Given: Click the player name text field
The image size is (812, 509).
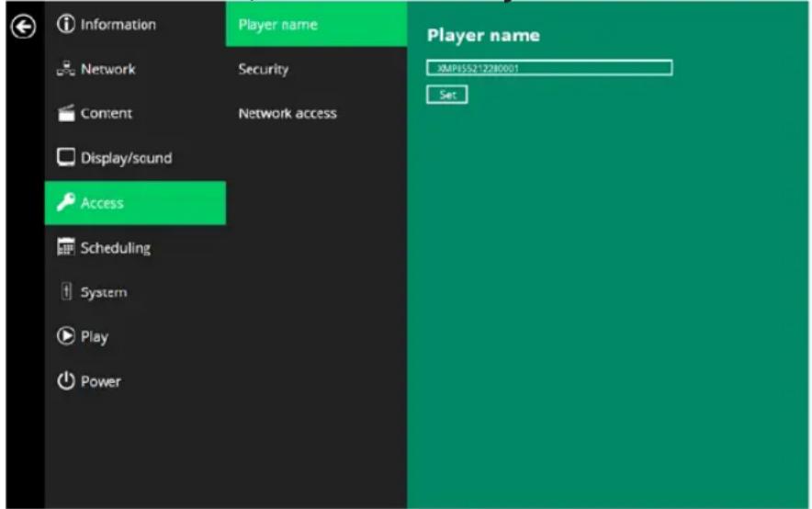Looking at the screenshot, I should pos(549,68).
